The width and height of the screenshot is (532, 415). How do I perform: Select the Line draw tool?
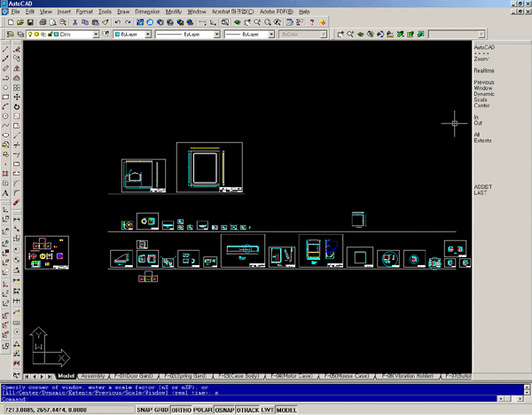point(5,49)
